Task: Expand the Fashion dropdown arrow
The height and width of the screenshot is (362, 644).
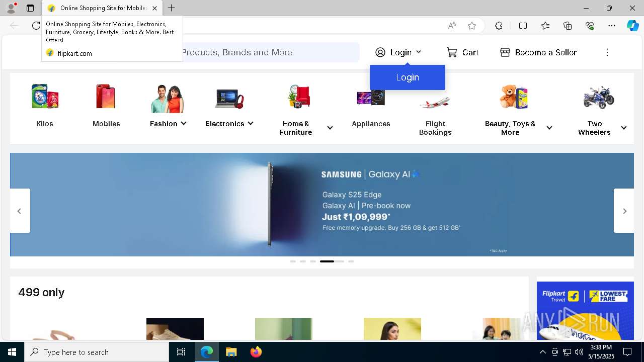Action: 184,123
